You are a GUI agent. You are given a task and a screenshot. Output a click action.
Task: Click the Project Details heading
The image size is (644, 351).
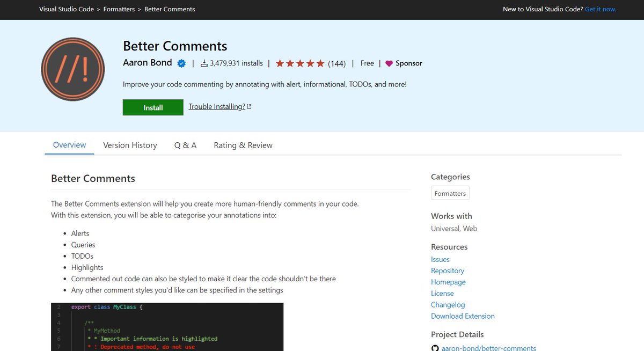tap(457, 334)
